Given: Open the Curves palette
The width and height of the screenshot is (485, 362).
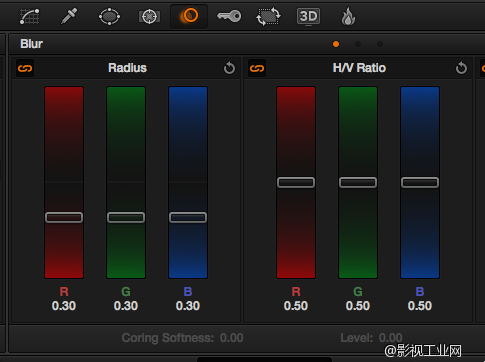Looking at the screenshot, I should coord(29,16).
